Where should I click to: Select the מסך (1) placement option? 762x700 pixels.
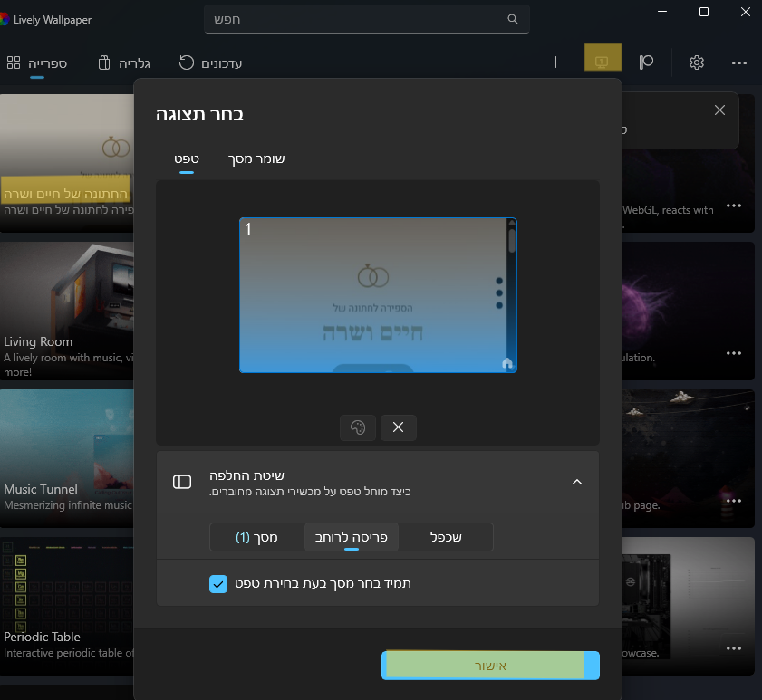[256, 537]
